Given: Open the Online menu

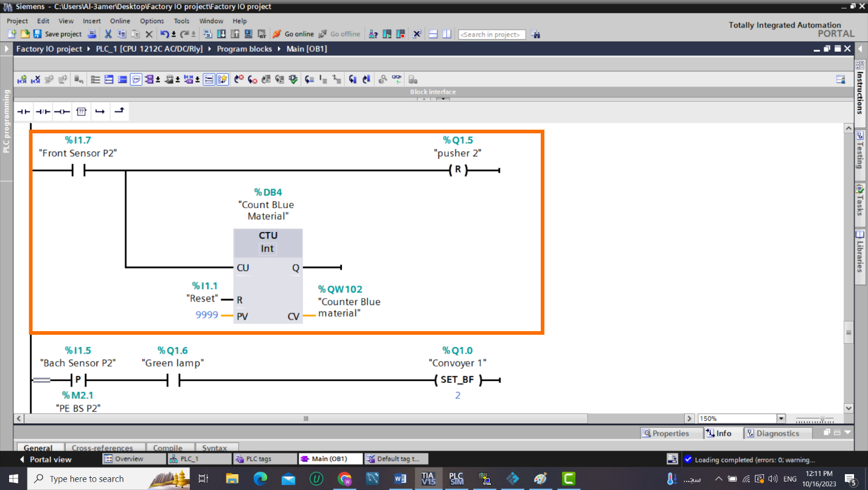Looking at the screenshot, I should pyautogui.click(x=120, y=21).
